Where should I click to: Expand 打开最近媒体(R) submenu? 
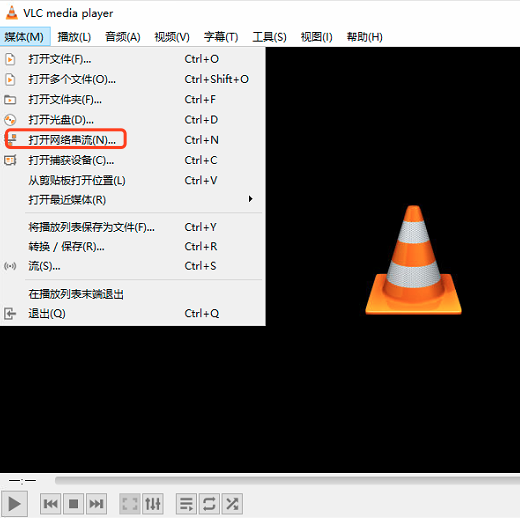133,200
